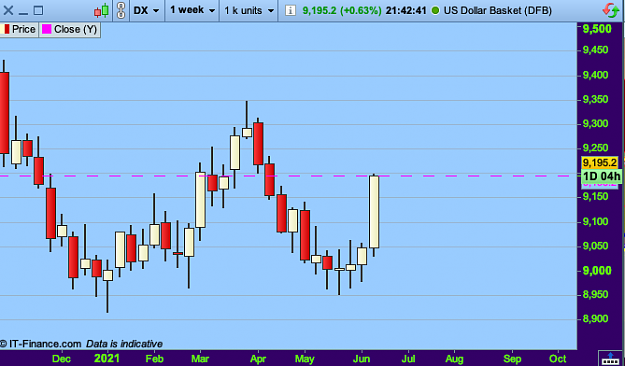Click the yellow 9,195.2 price tag
Viewport: 625px width, 366px height.
coord(599,163)
